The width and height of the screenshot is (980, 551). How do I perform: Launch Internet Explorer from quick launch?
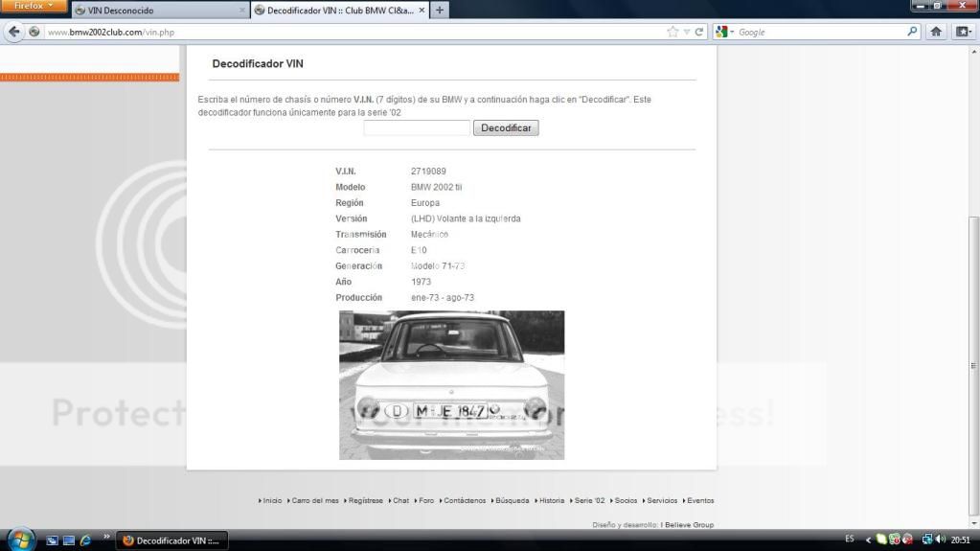coord(85,540)
